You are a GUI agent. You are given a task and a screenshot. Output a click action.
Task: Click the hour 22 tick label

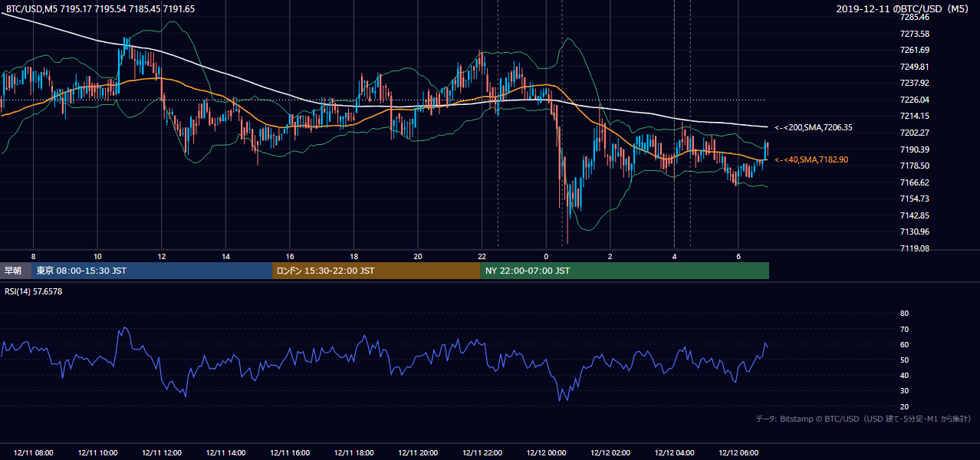[482, 256]
